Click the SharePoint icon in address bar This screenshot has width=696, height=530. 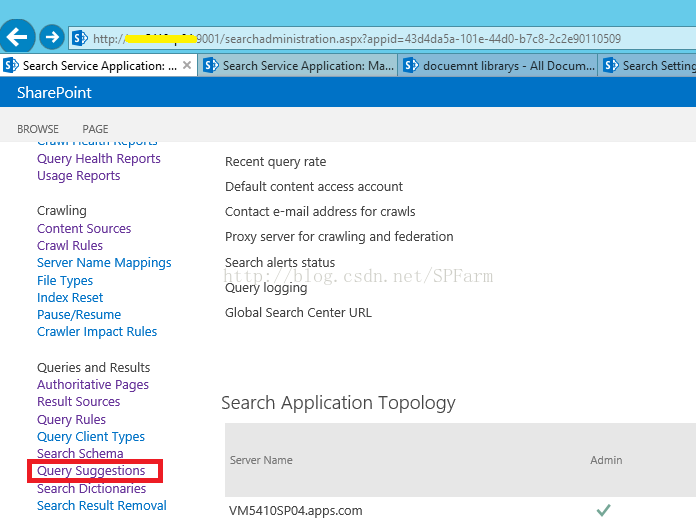click(x=80, y=39)
